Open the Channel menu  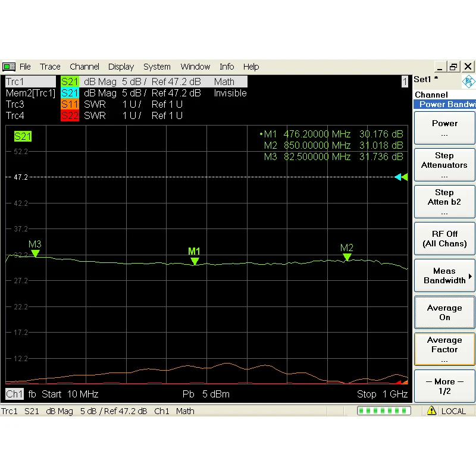click(84, 67)
